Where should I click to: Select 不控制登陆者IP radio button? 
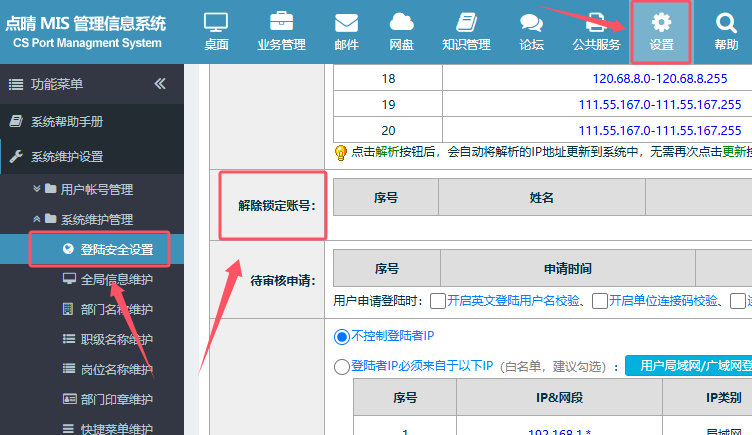coord(341,335)
